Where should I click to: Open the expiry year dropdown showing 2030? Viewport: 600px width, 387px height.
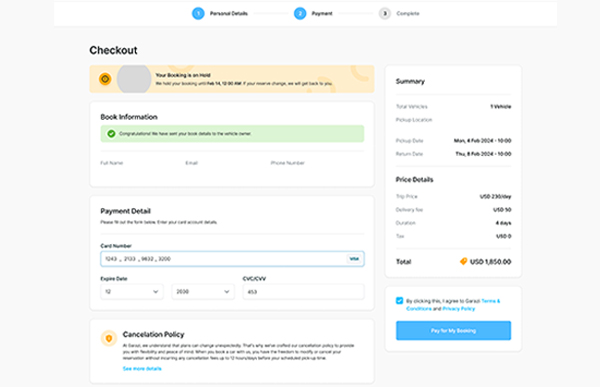[203, 292]
